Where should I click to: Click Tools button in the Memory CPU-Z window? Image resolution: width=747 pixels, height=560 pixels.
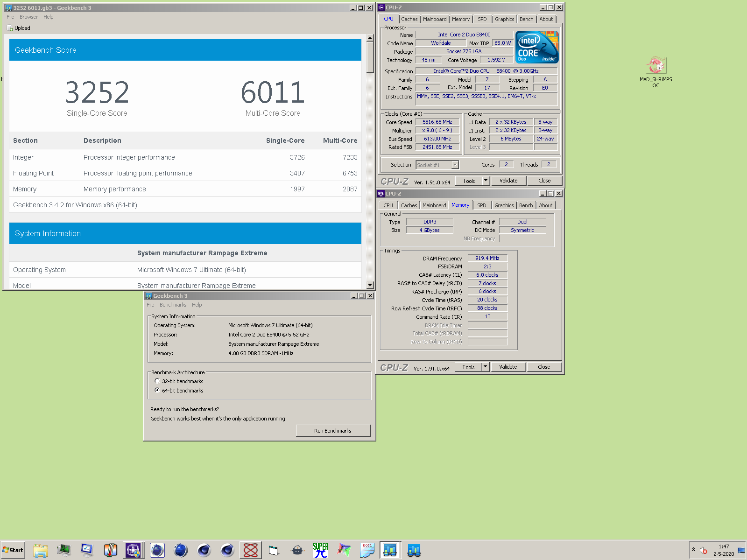tap(468, 367)
